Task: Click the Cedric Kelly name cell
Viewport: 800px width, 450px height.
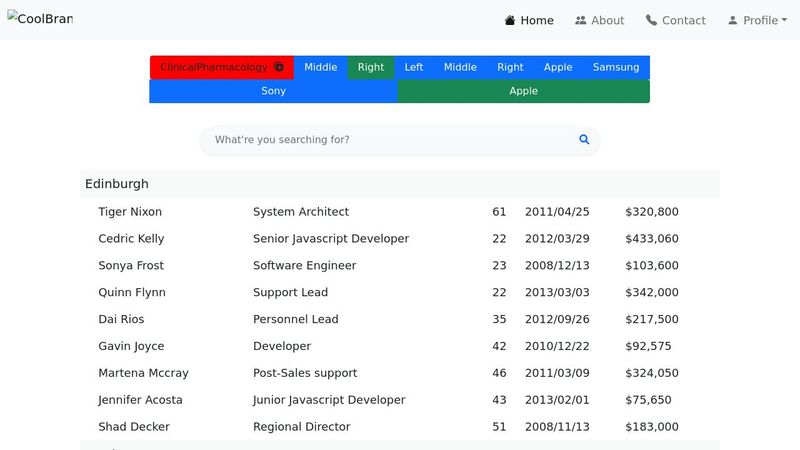Action: point(131,239)
